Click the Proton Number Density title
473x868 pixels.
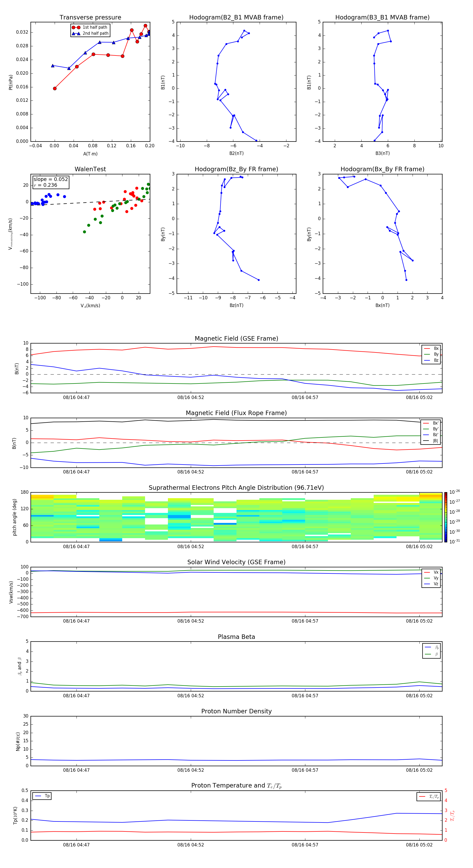pos(236,711)
